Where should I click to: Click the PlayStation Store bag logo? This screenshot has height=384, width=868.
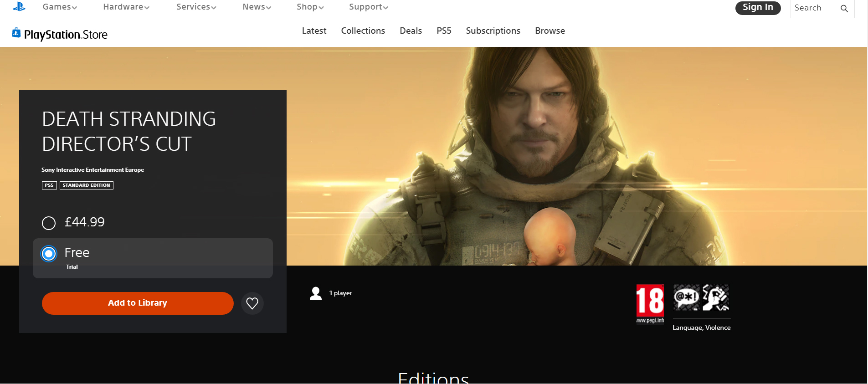[x=16, y=33]
